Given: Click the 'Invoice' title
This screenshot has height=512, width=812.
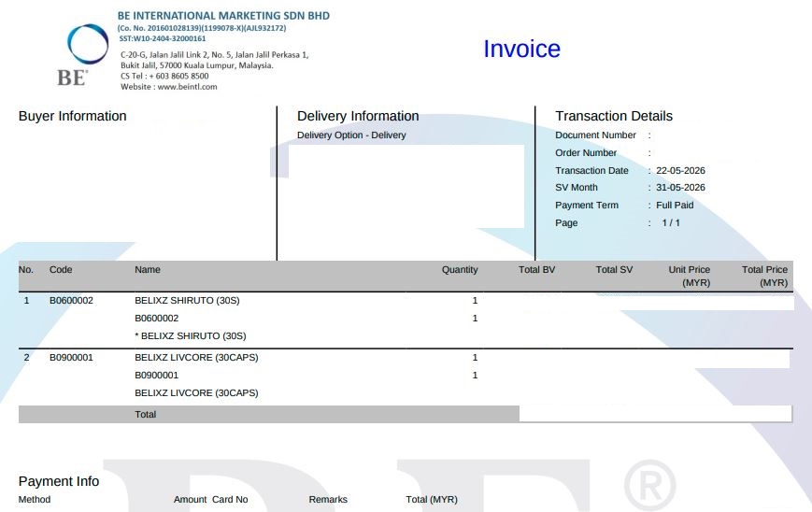Looking at the screenshot, I should click(521, 50).
